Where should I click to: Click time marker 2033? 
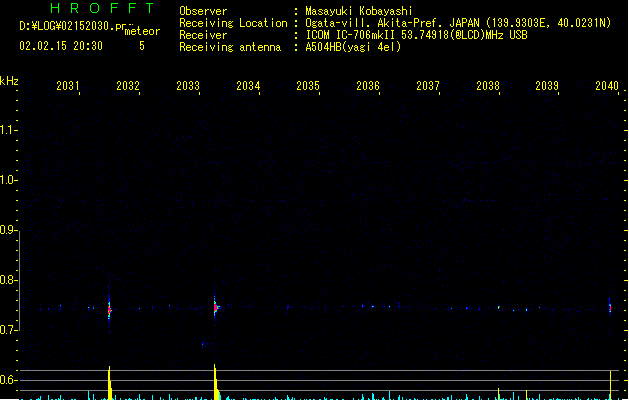[188, 86]
